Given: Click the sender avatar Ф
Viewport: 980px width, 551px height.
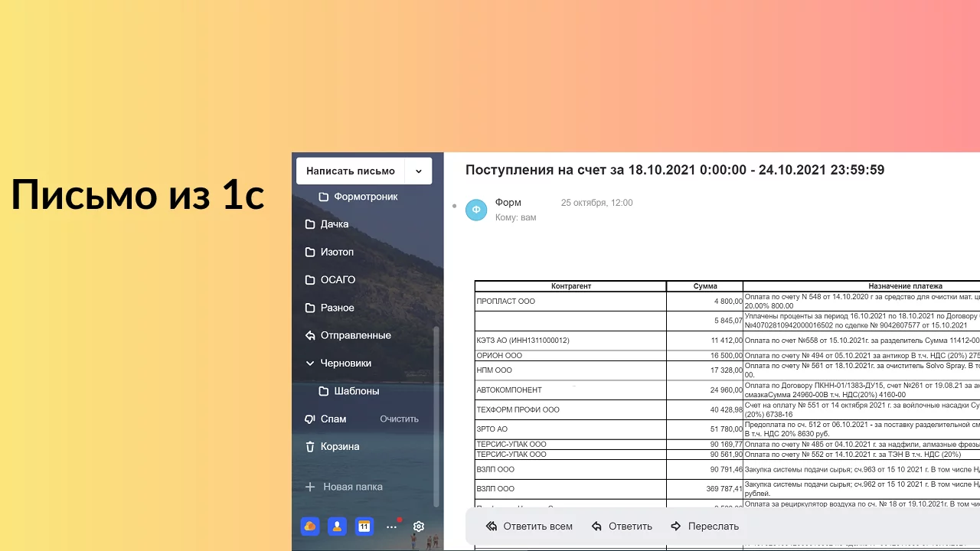Looking at the screenshot, I should coord(476,210).
